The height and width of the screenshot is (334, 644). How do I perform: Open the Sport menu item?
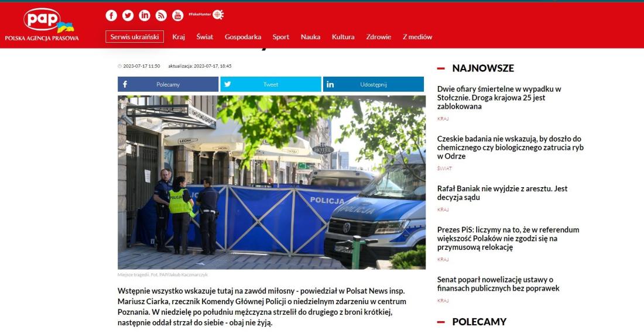click(x=281, y=37)
